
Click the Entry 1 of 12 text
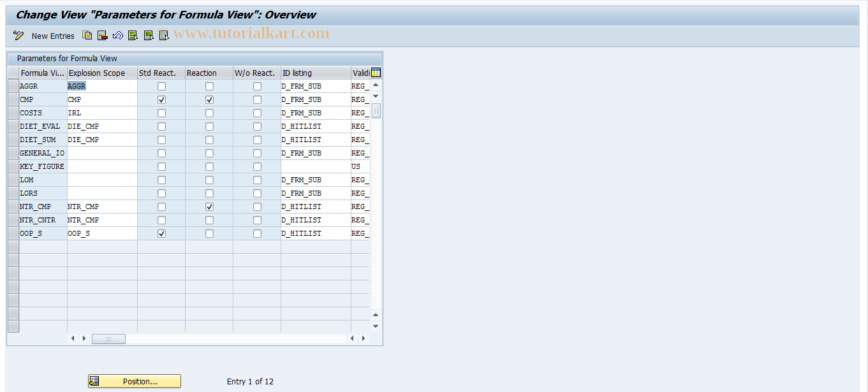coord(250,381)
